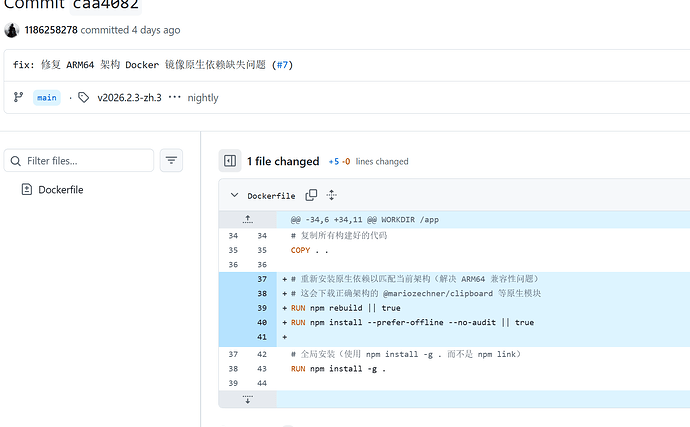Screen dimensions: 690x427
Task: Click "1 file changed" heading
Action: click(x=283, y=162)
